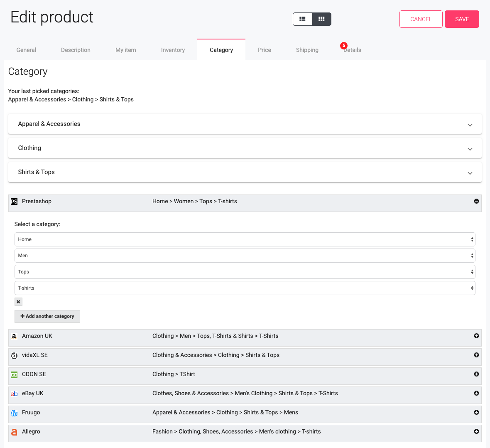Click the Allegro logo icon
Image resolution: width=490 pixels, height=448 pixels.
click(14, 432)
